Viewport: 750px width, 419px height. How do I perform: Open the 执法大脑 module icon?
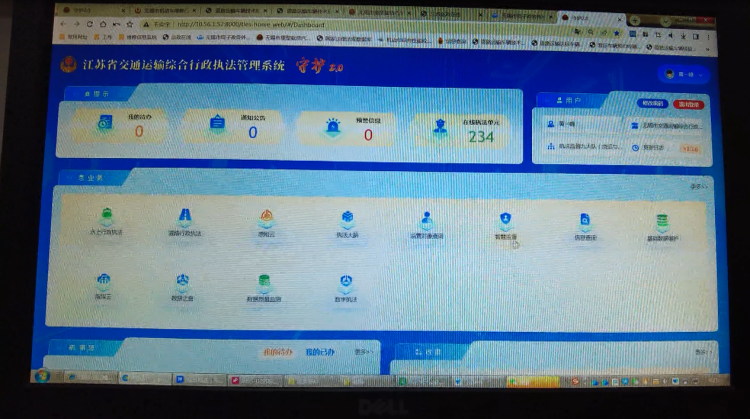347,218
